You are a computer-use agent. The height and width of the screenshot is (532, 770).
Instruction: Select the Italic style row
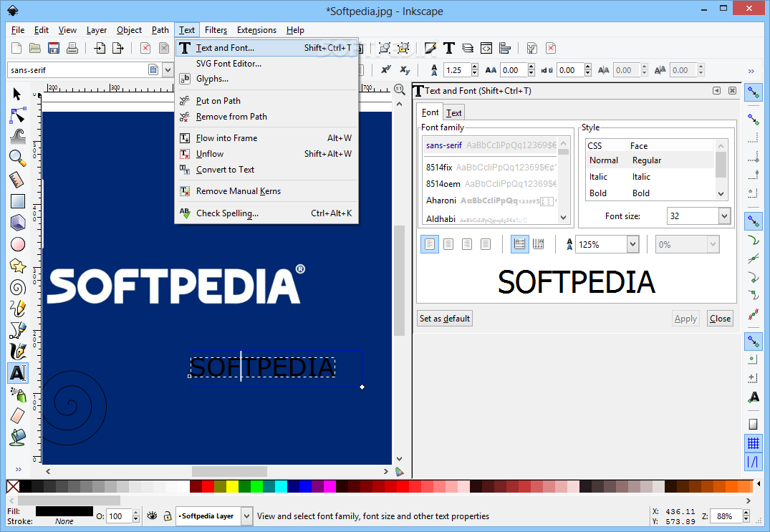650,177
